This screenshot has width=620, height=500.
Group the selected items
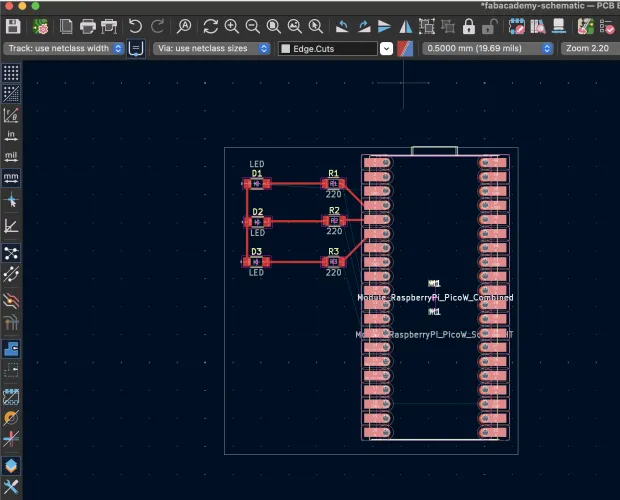427,26
